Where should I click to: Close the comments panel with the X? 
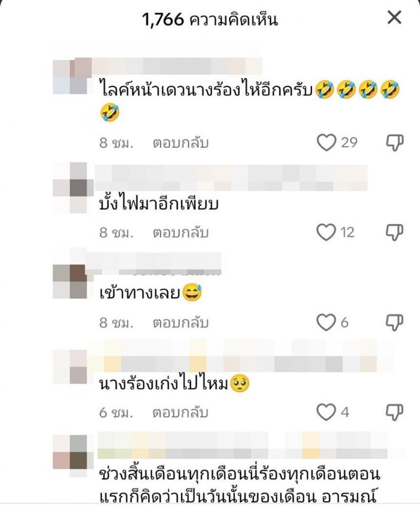coord(394,17)
